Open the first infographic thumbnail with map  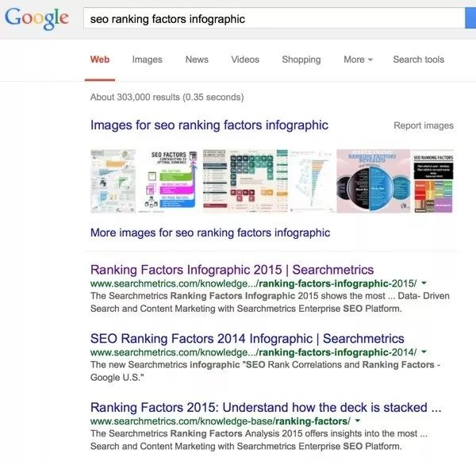113,181
